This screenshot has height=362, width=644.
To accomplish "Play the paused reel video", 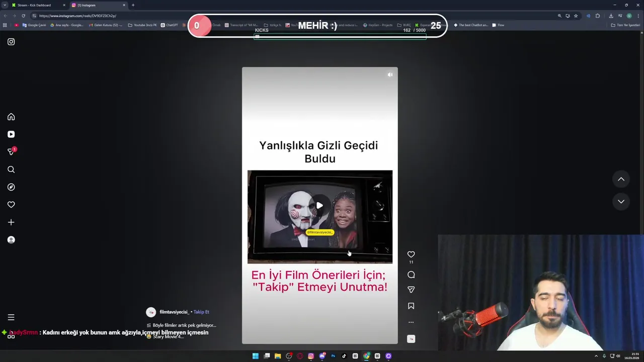I will [319, 205].
